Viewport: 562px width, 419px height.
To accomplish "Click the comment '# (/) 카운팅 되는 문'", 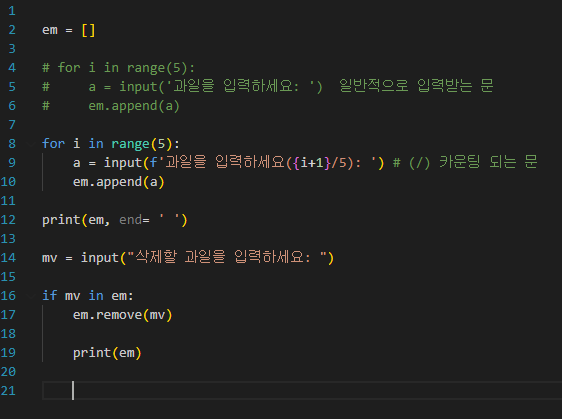I will (x=465, y=162).
